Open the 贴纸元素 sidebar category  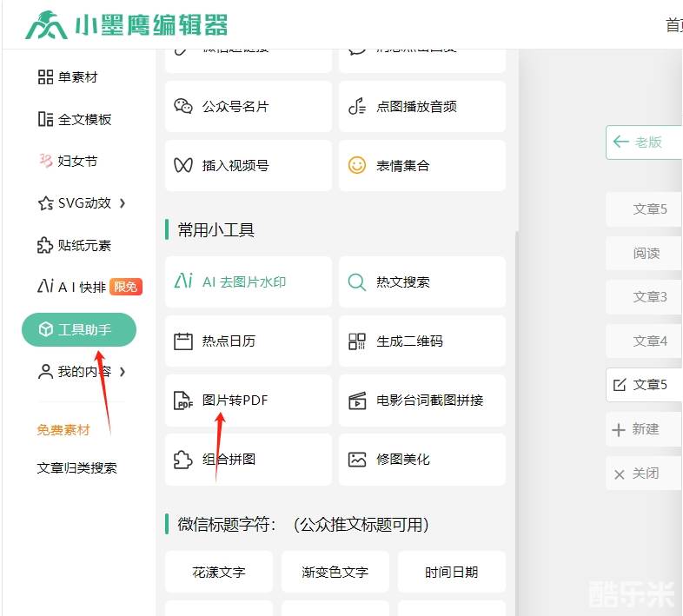tap(76, 246)
